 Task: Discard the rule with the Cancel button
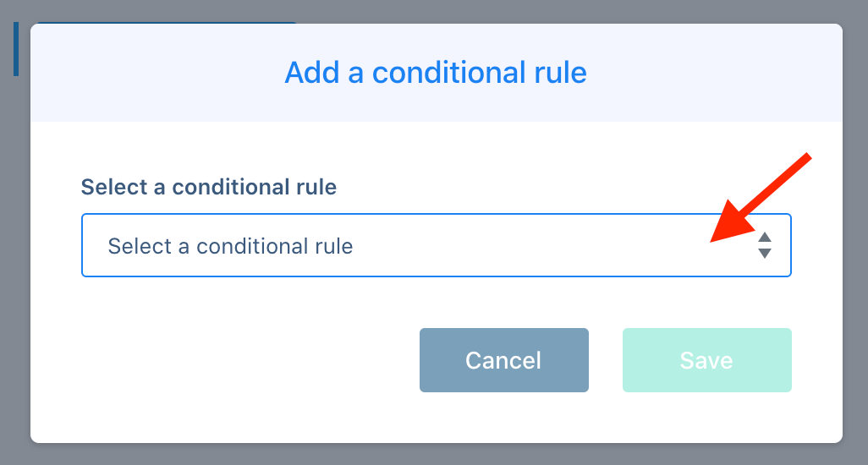pos(503,360)
